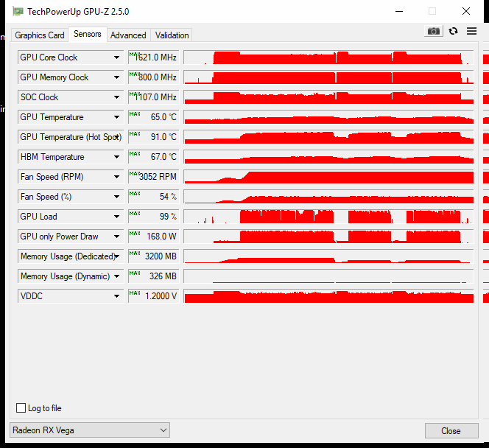Screen dimensions: 489x448
Task: Close GPU-Z with the title bar X
Action: (466, 12)
